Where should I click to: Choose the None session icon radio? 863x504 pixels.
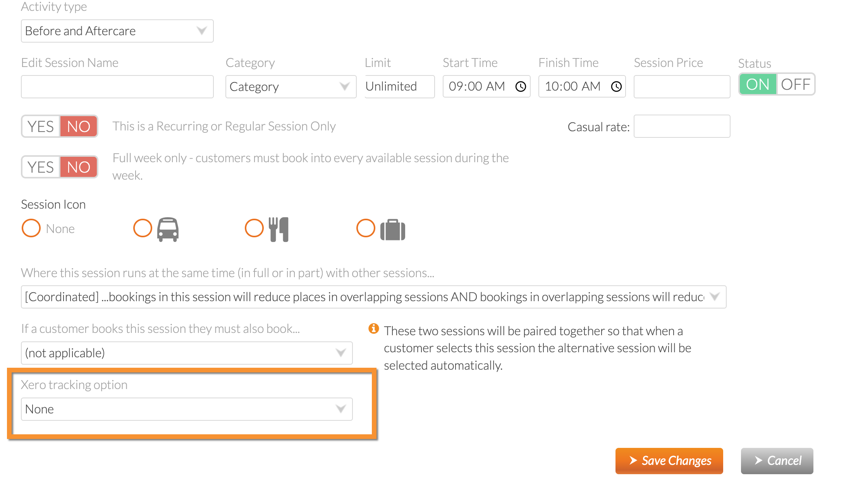[31, 228]
